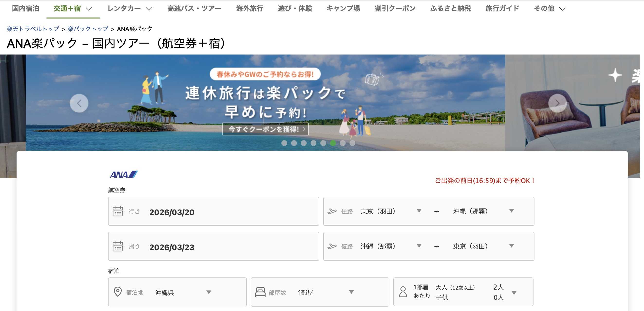This screenshot has height=311, width=644.
Task: Select the first carousel indicator dot
Action: (x=284, y=143)
